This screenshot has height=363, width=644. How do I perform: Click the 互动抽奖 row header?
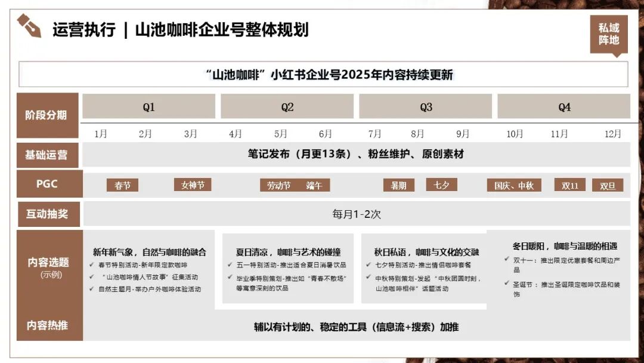(48, 214)
